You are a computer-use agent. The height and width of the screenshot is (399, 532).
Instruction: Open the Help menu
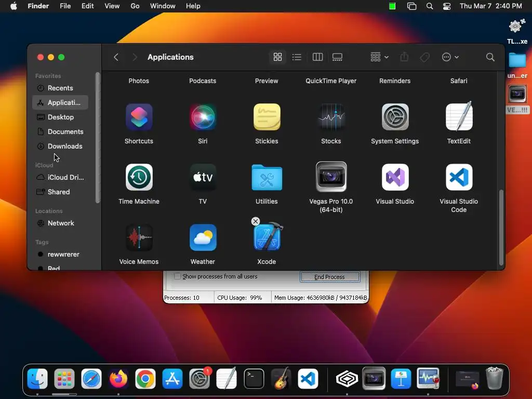(x=193, y=6)
